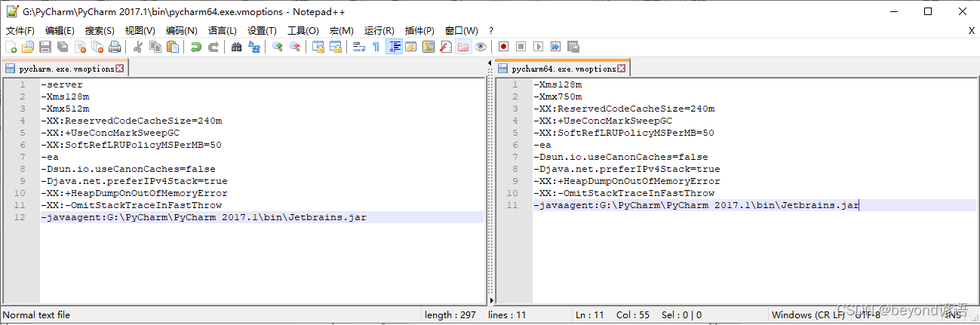Click 'length : 297' in status bar
Image resolution: width=980 pixels, height=325 pixels.
click(x=450, y=315)
